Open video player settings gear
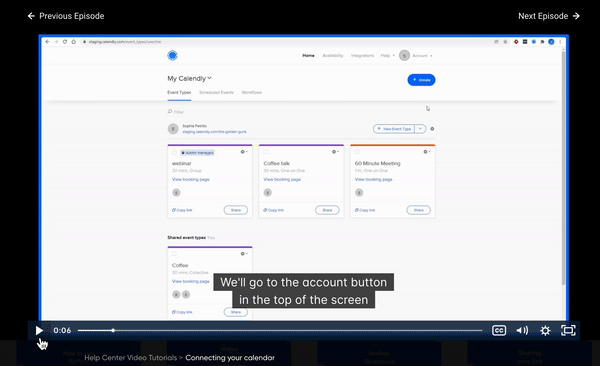This screenshot has width=600, height=366. 545,330
